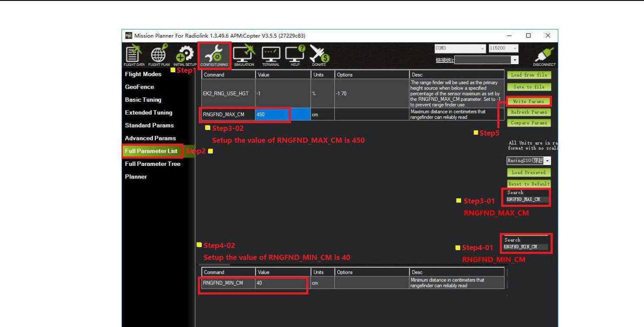Select Extended Tuning in the sidebar

[150, 113]
